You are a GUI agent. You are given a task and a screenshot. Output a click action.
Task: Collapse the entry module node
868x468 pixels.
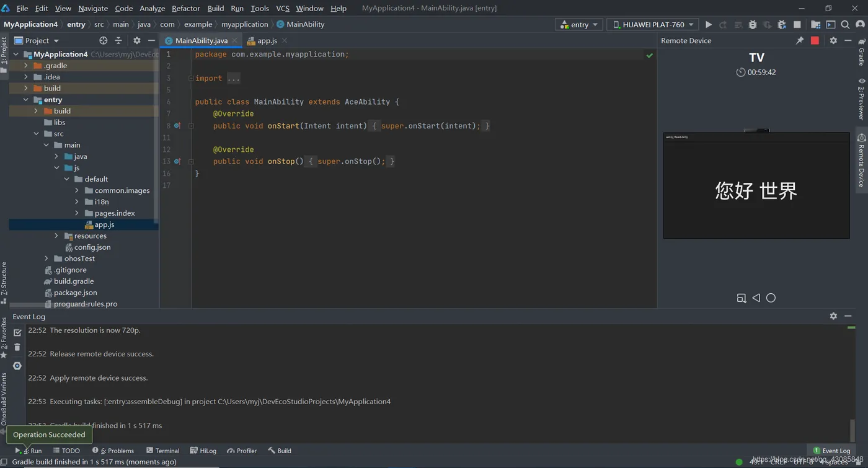click(x=26, y=100)
